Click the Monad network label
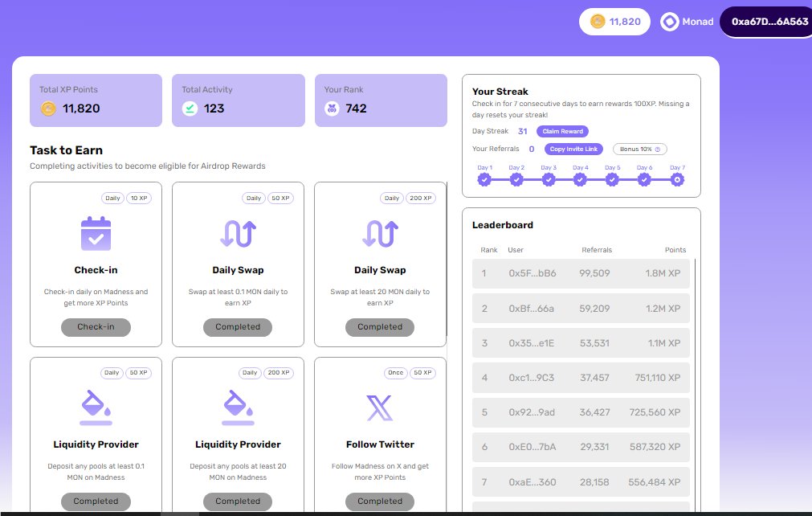The width and height of the screenshot is (812, 516). tap(698, 22)
